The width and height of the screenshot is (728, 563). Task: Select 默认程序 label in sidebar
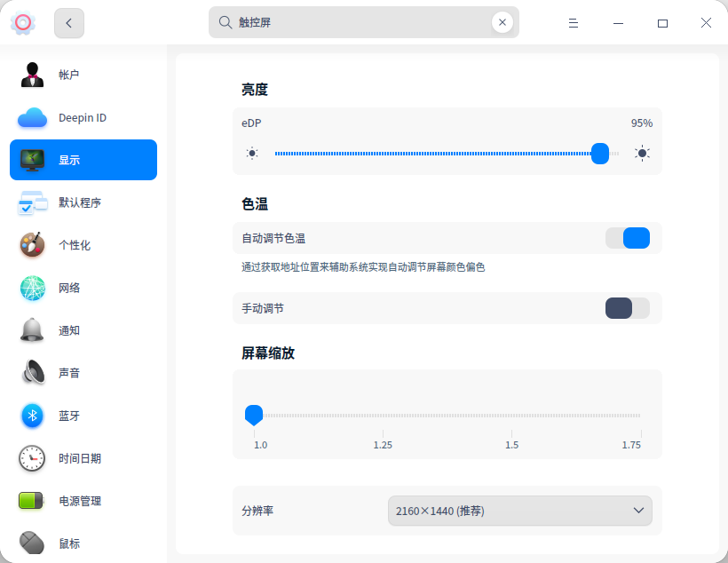pos(80,202)
